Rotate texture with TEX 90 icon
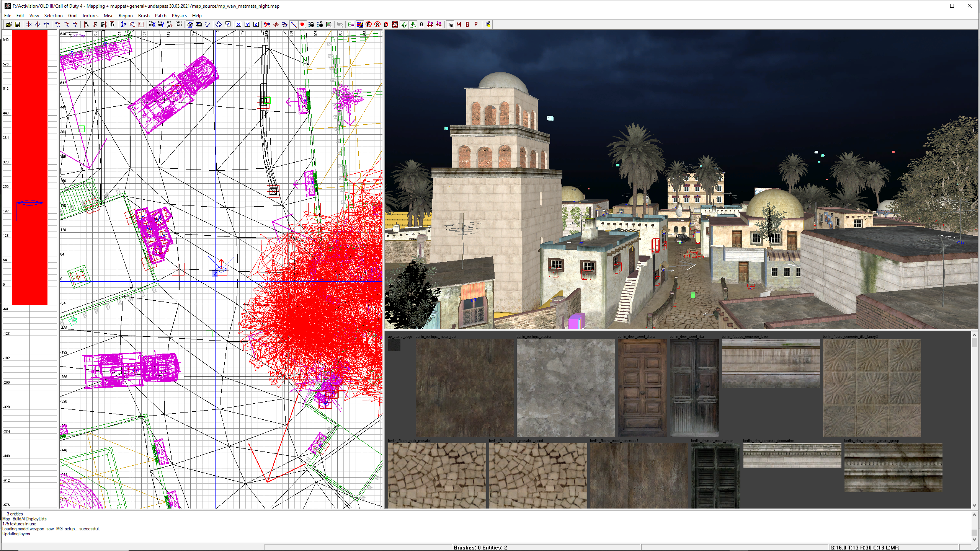This screenshot has height=551, width=980. point(170,24)
